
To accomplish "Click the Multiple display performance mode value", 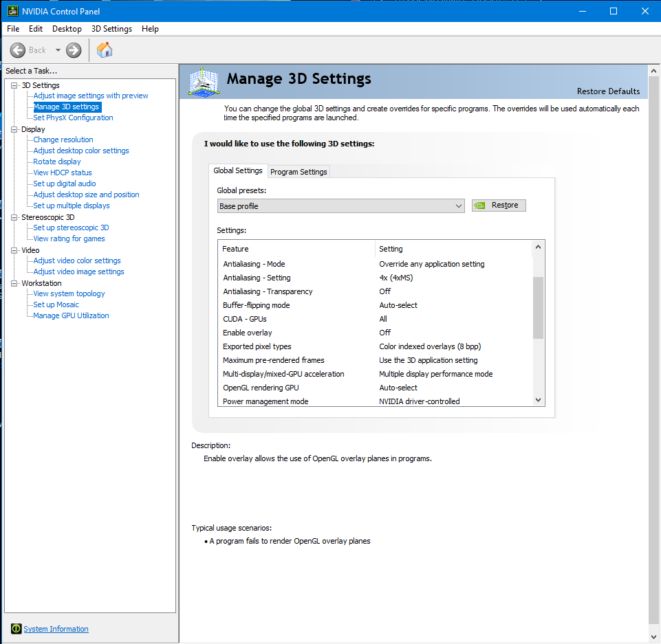I will tap(436, 374).
